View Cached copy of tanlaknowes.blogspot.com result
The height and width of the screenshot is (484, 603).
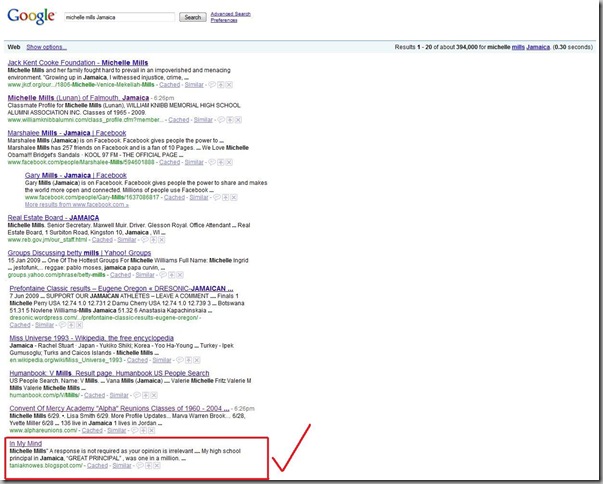98,466
